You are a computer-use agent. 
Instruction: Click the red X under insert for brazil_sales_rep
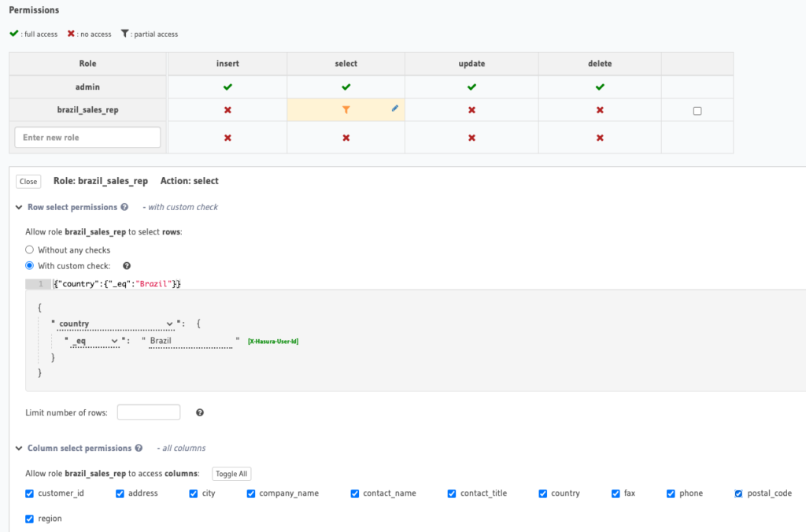click(226, 109)
